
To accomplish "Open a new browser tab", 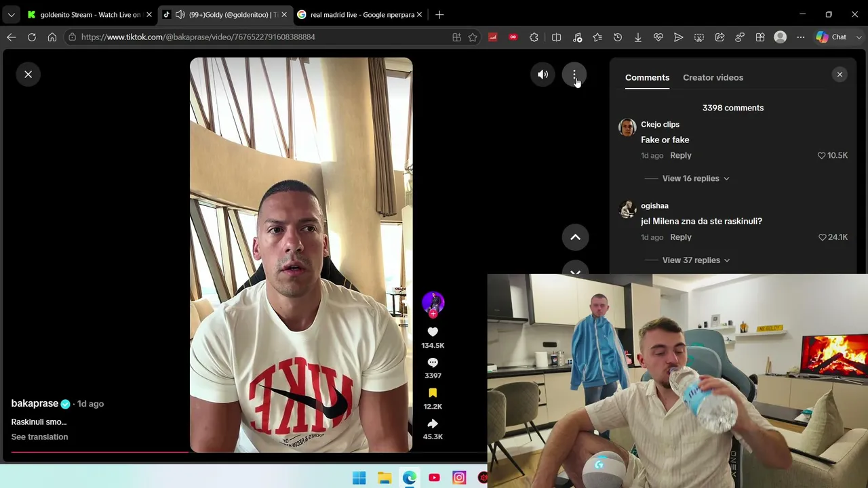I will tap(439, 14).
